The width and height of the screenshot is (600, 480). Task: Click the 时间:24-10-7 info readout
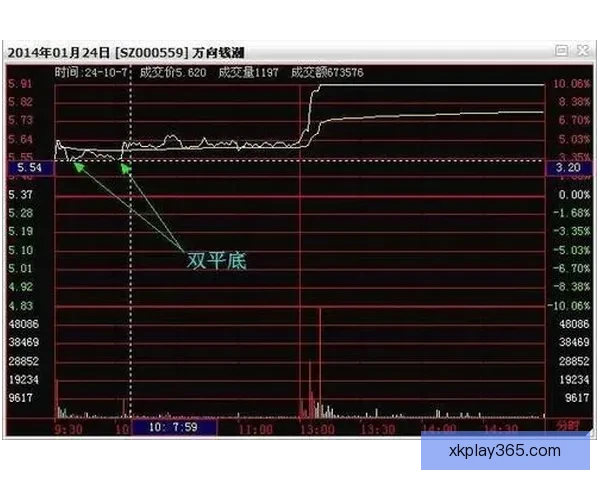(x=91, y=72)
